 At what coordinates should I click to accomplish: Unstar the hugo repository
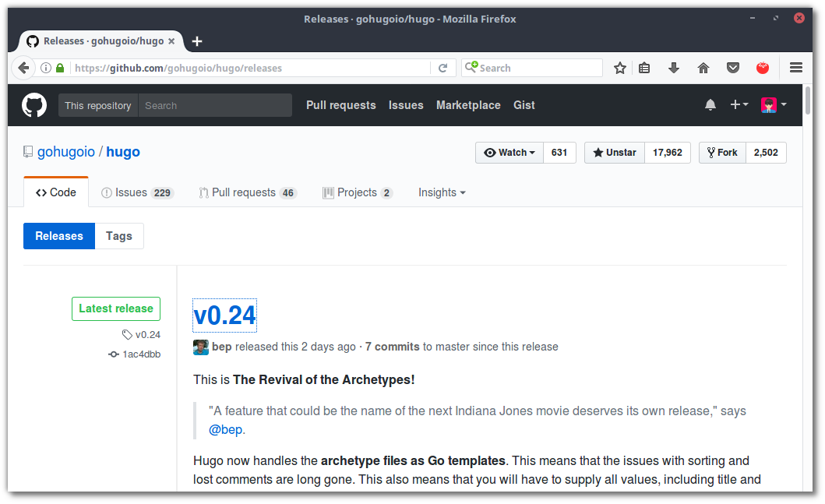point(614,153)
